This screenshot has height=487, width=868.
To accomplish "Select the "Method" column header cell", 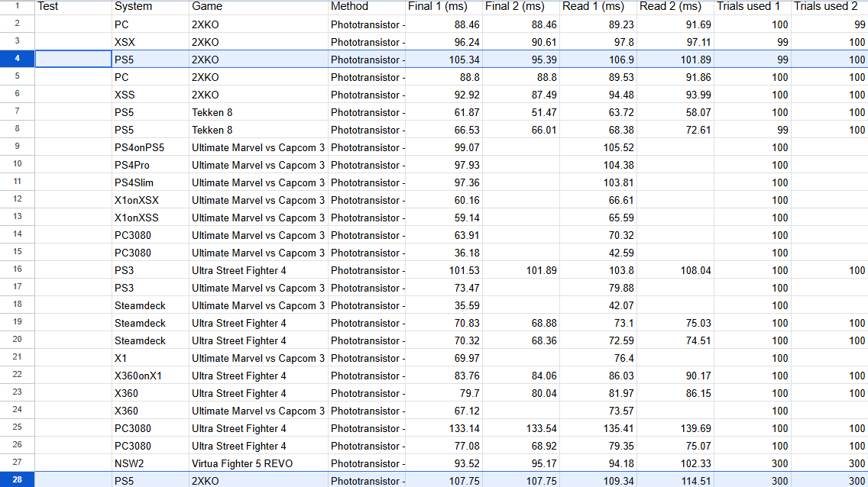I will tap(367, 7).
